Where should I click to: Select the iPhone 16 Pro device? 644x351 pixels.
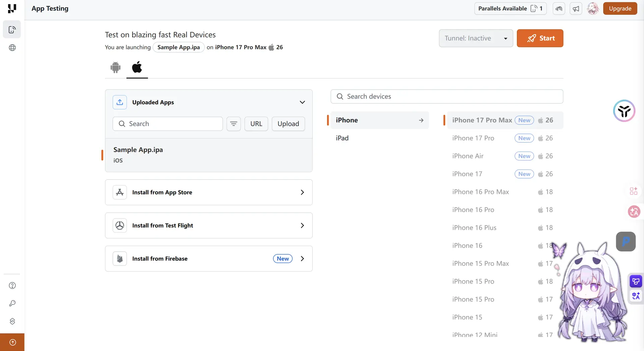pos(505,210)
